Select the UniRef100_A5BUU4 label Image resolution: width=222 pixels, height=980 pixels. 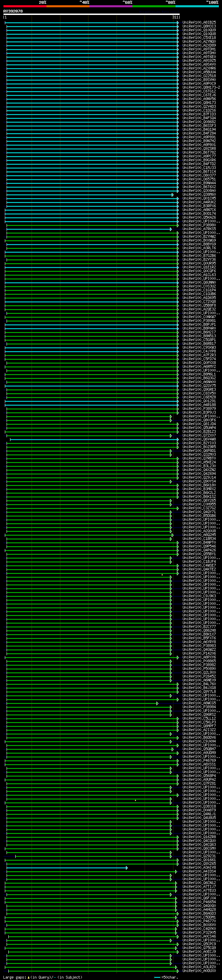tap(199, 72)
